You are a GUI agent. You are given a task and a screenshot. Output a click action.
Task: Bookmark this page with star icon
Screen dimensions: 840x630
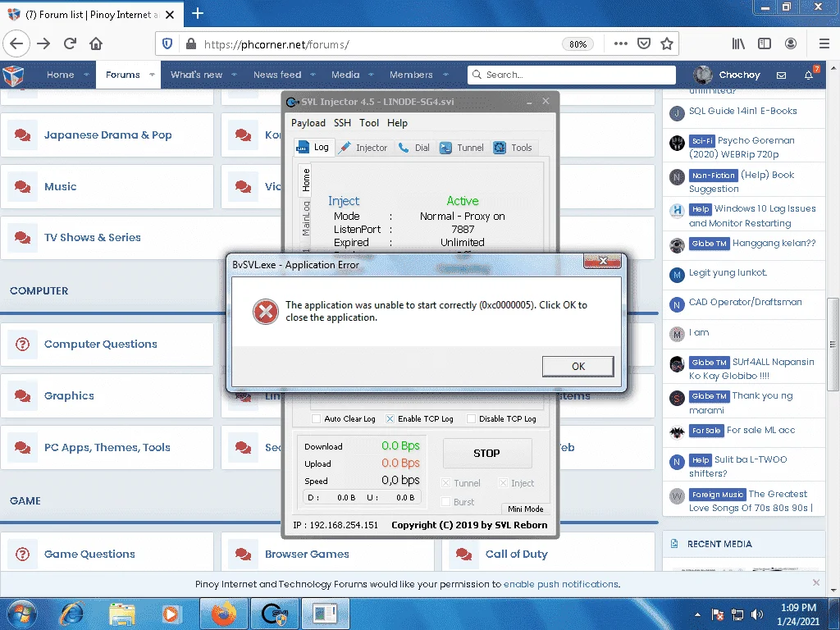pos(667,44)
